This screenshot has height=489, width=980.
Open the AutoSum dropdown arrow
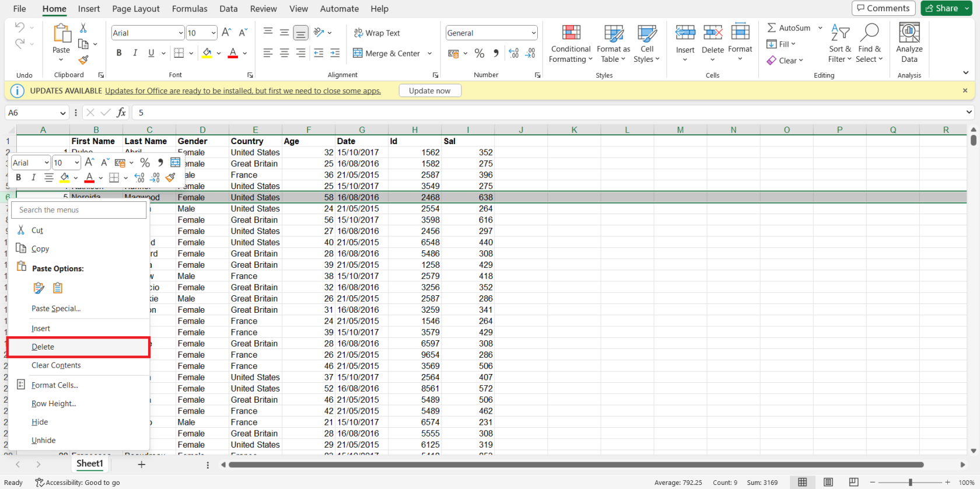[x=820, y=27]
